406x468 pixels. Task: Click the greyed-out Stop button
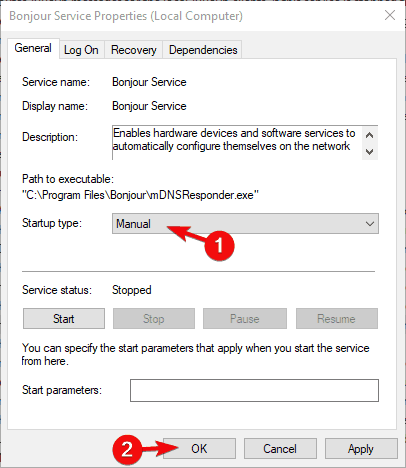(154, 319)
